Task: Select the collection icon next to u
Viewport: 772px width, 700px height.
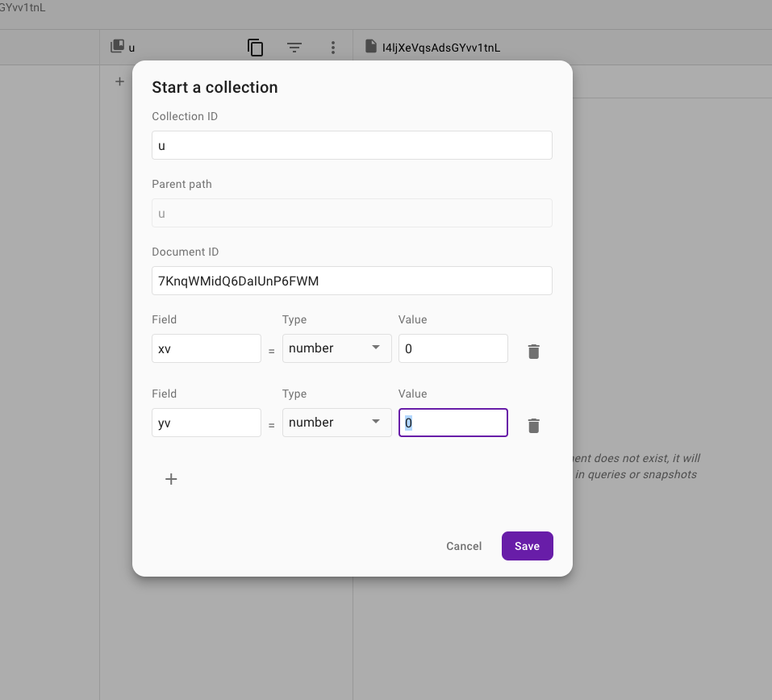Action: point(115,46)
